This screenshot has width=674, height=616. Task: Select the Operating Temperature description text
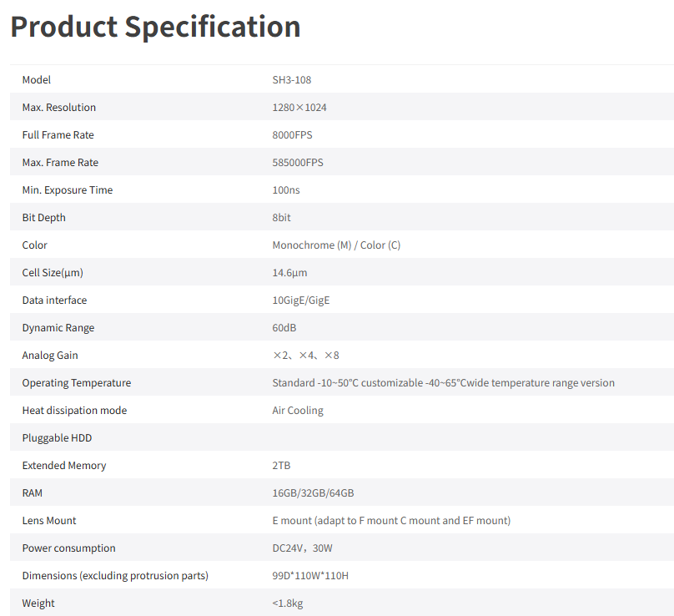coord(443,383)
